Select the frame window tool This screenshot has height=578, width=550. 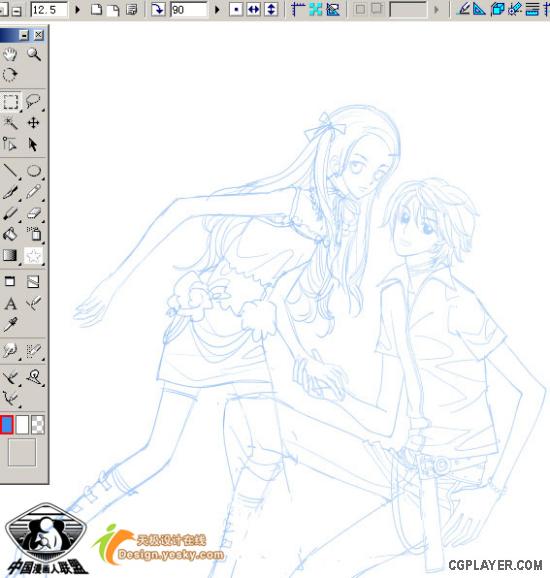[x=10, y=282]
